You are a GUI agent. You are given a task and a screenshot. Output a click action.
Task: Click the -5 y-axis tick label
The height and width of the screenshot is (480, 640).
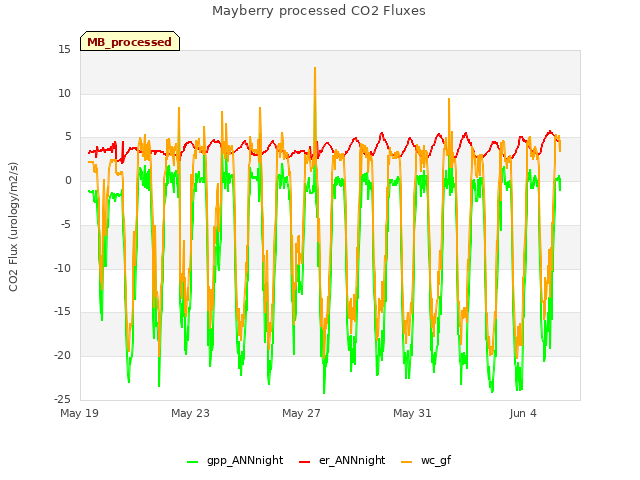[x=66, y=224]
